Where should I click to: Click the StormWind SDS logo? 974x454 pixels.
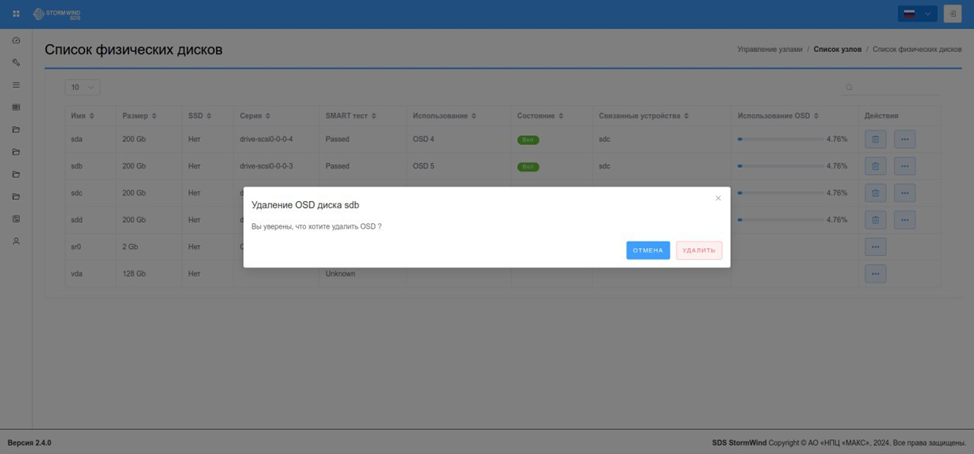click(57, 14)
